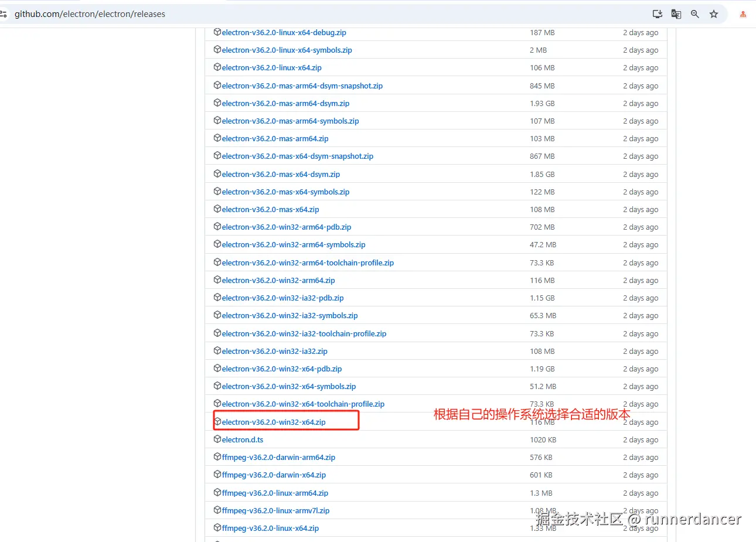Download electron-v36.2.0-win32-ia32-pdb.zip
Image resolution: width=756 pixels, height=542 pixels.
(x=282, y=298)
